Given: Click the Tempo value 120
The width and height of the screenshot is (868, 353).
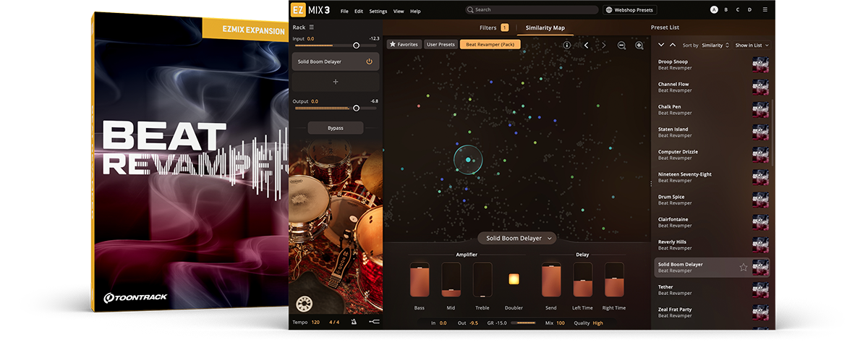Looking at the screenshot, I should [x=315, y=322].
